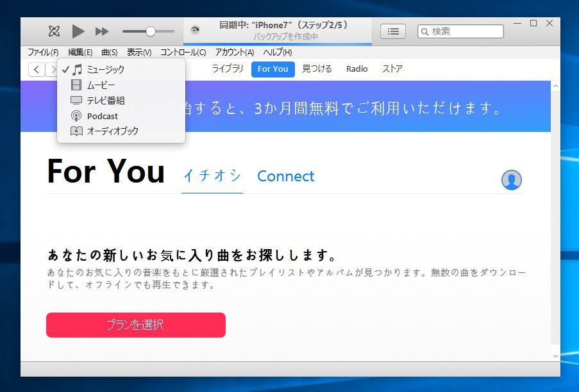The height and width of the screenshot is (392, 579).
Task: Click the 3か月間無料 promotional banner
Action: (x=285, y=106)
